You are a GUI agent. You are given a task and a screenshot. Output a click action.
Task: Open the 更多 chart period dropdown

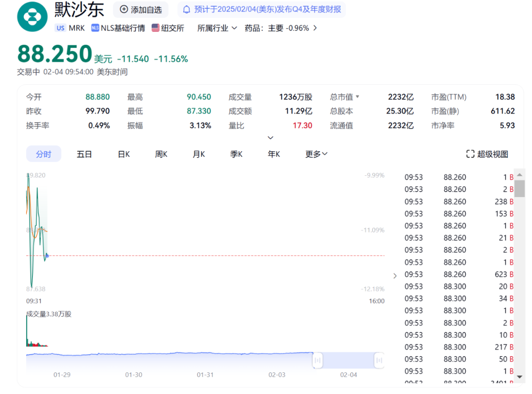[x=316, y=154]
